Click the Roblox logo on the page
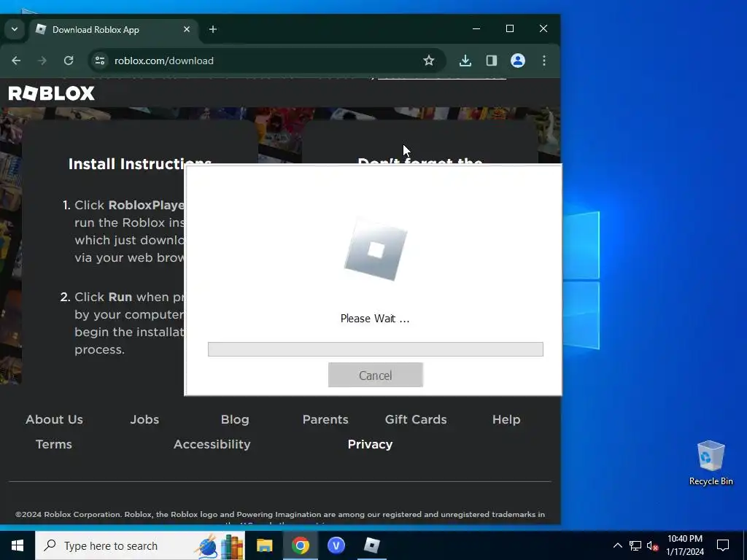This screenshot has height=560, width=747. [x=52, y=93]
